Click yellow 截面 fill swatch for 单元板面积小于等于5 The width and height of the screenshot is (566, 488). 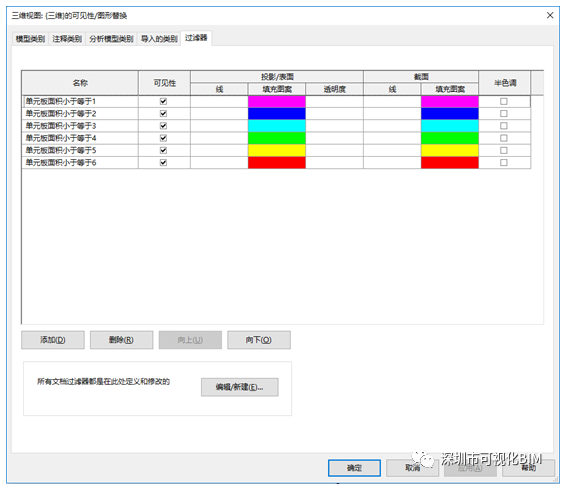(x=450, y=151)
